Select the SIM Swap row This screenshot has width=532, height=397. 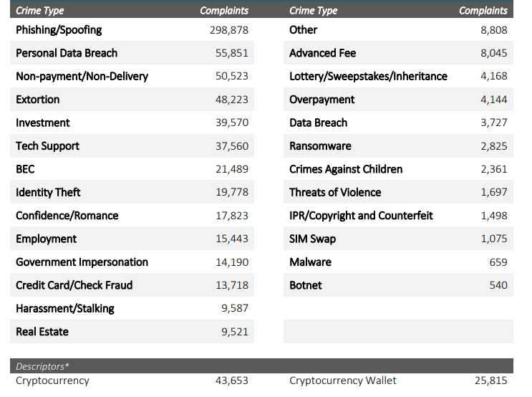pos(398,239)
